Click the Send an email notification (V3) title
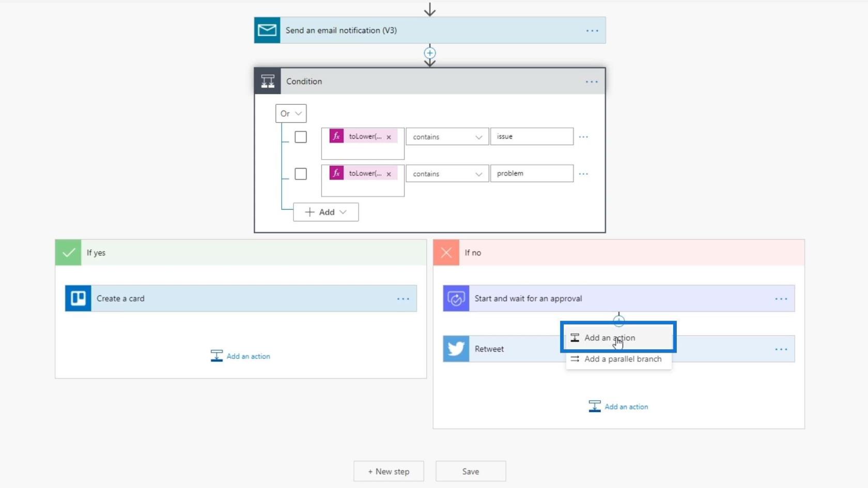The height and width of the screenshot is (488, 868). click(x=341, y=30)
